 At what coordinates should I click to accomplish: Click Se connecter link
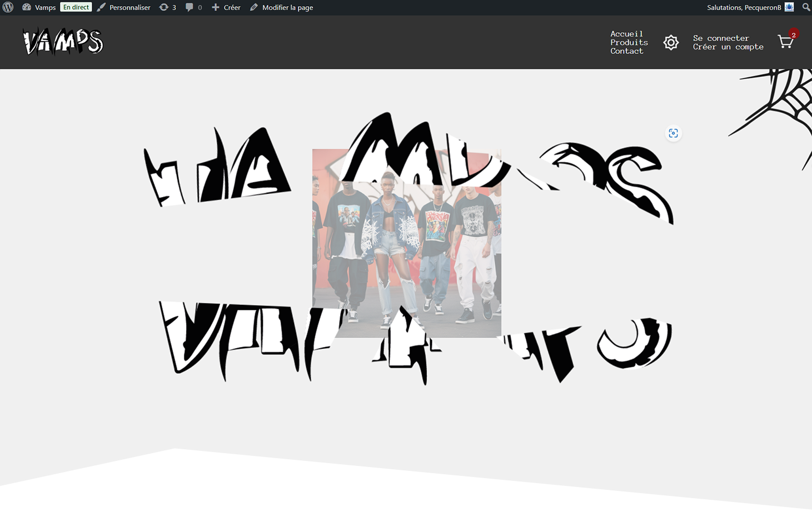click(x=721, y=38)
